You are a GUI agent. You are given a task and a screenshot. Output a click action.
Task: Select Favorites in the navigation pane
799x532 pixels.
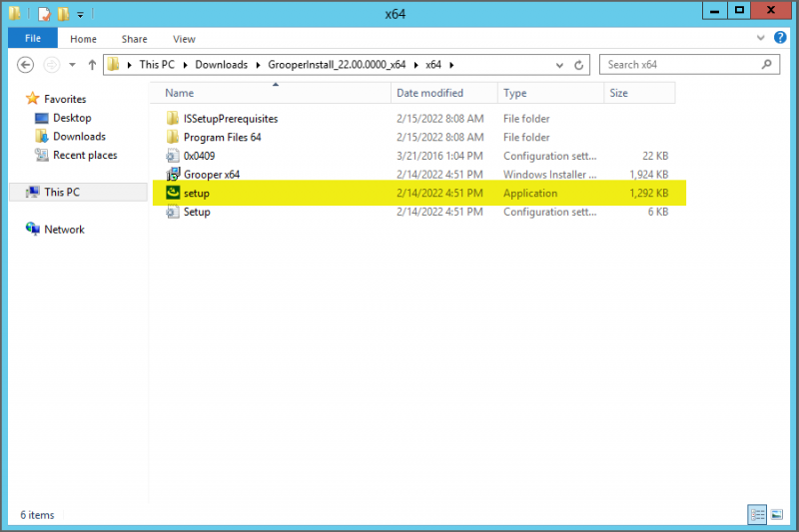pos(65,99)
